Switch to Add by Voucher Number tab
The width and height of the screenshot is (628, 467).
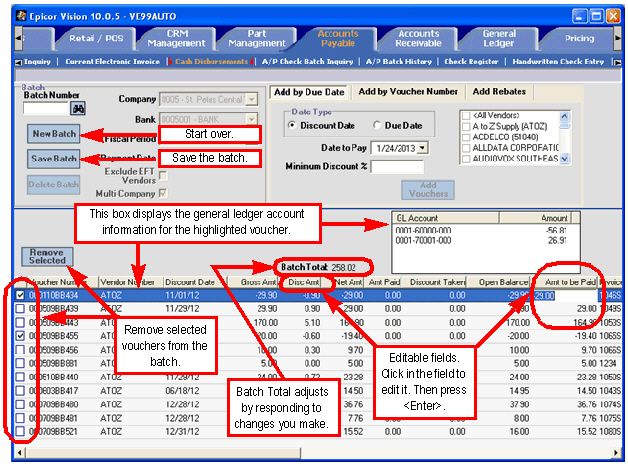pos(408,92)
